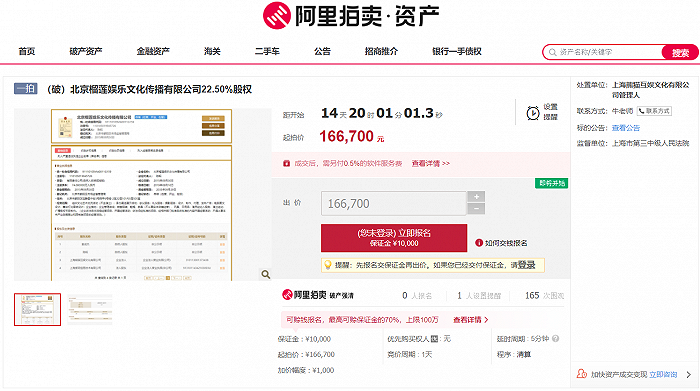
Task: Open the 金融资产 nav tab
Action: [x=153, y=51]
